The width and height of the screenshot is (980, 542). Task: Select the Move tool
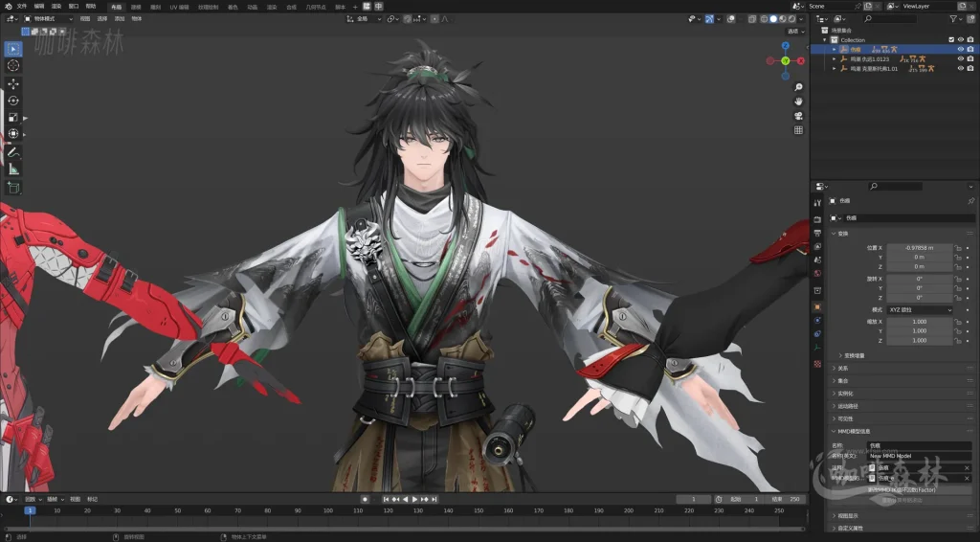pyautogui.click(x=13, y=83)
